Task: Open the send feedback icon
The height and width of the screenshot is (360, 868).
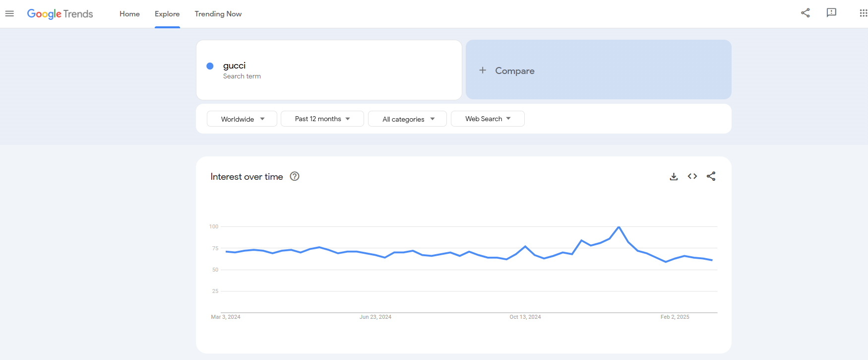Action: tap(832, 13)
